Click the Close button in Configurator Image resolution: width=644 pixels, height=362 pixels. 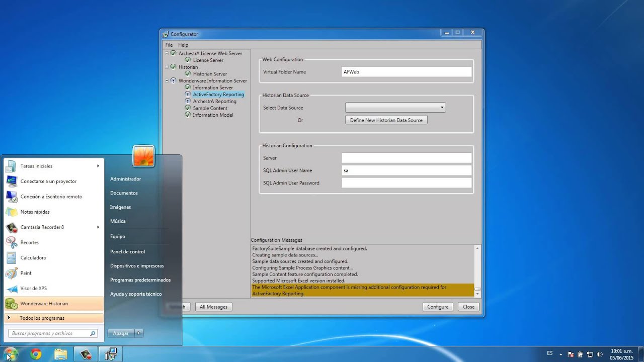tap(468, 307)
